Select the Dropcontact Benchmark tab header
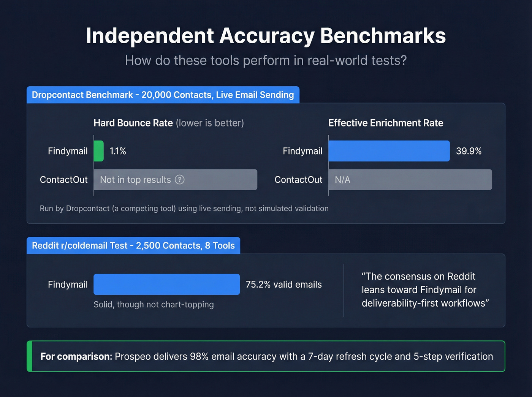Image resolution: width=532 pixels, height=397 pixels. point(163,95)
